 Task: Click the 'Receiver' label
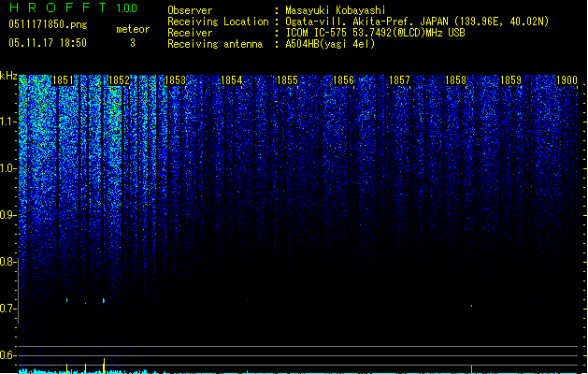pyautogui.click(x=190, y=33)
